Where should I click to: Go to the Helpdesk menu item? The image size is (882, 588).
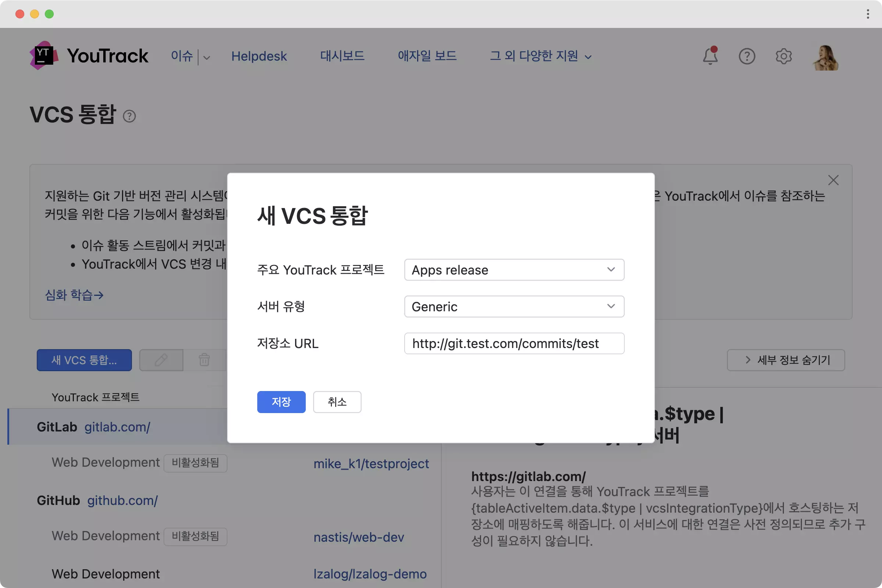(259, 56)
